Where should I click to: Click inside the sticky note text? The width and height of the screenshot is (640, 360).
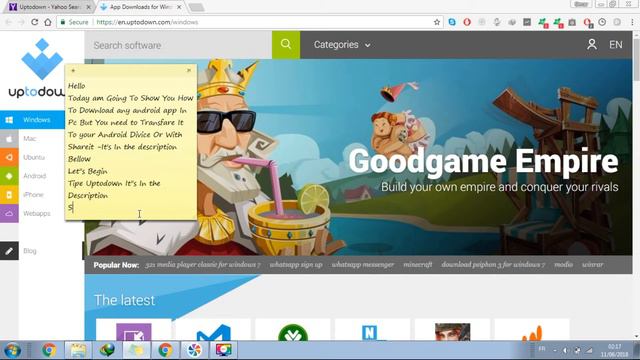point(131,147)
